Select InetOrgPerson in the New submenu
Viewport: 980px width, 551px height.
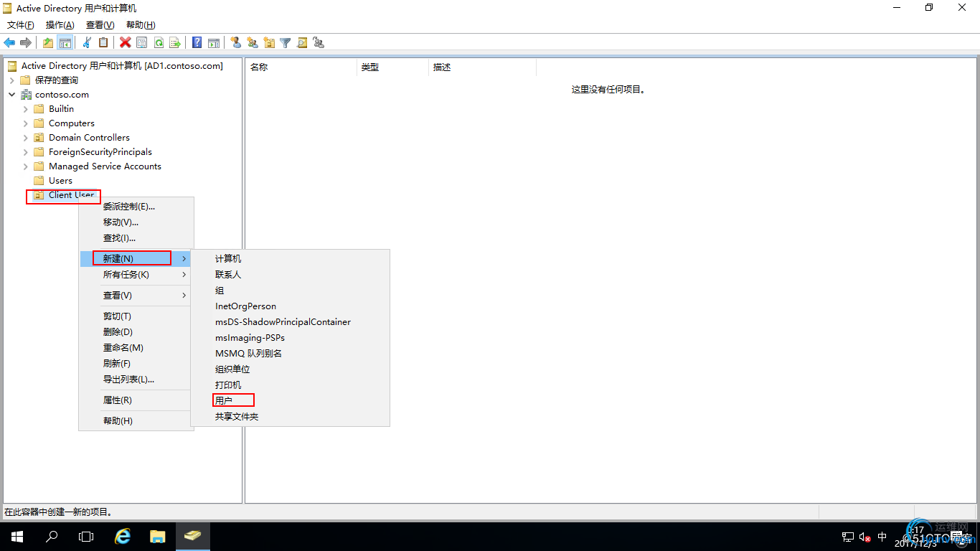(290, 306)
